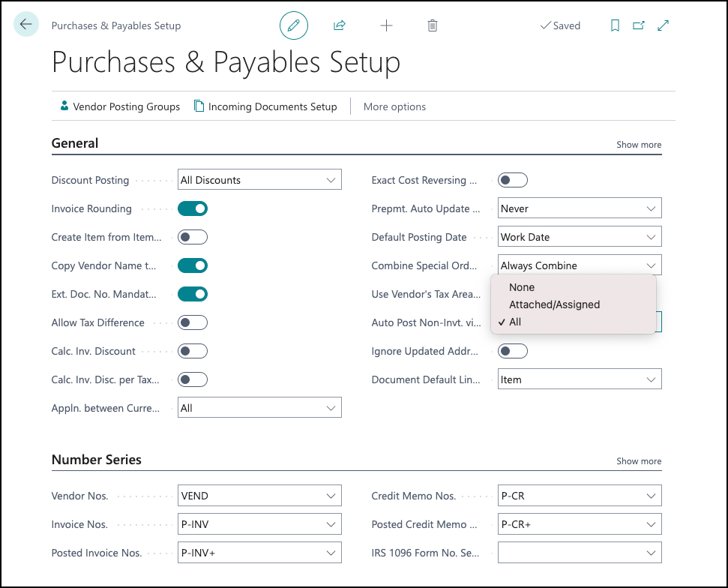The height and width of the screenshot is (588, 728).
Task: Choose None in the open dropdown list
Action: [522, 287]
